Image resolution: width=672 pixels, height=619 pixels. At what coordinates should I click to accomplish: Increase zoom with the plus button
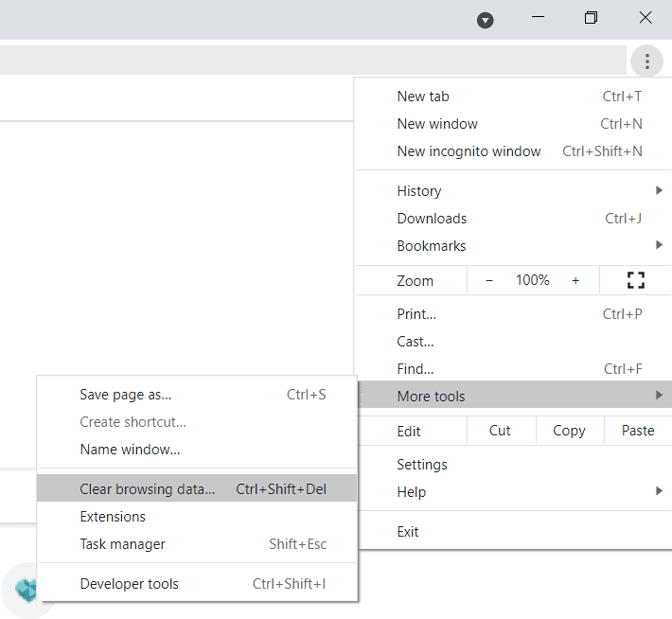[x=575, y=280]
